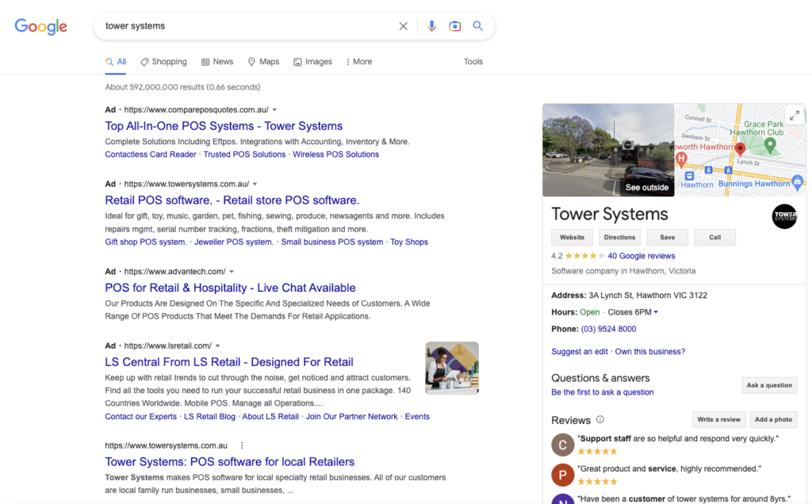Open the Small business POS system sitelink
812x504 pixels.
tap(332, 242)
